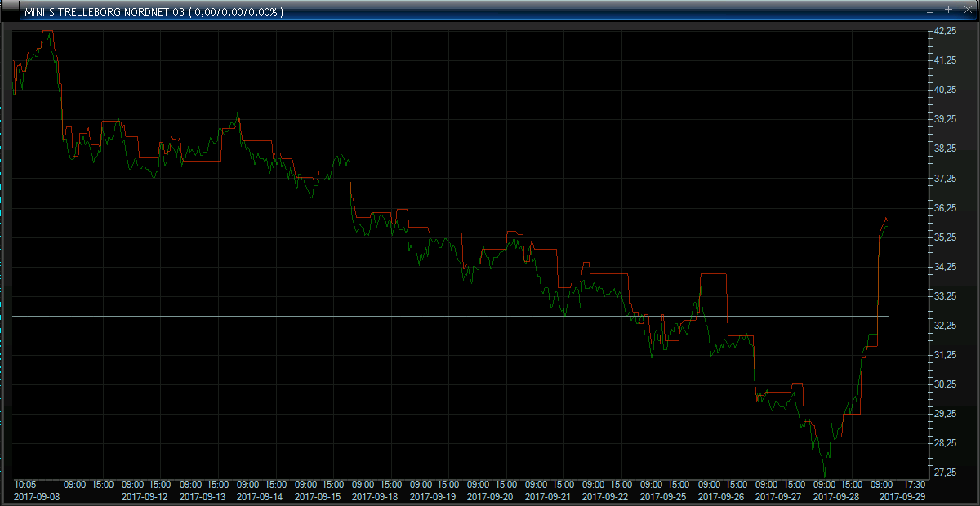The height and width of the screenshot is (506, 980).
Task: Click the 2017-09-08 date label
Action: tap(38, 496)
